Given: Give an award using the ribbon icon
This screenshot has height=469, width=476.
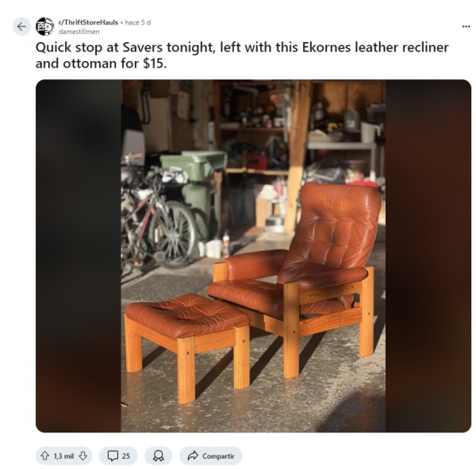Looking at the screenshot, I should click(x=158, y=456).
